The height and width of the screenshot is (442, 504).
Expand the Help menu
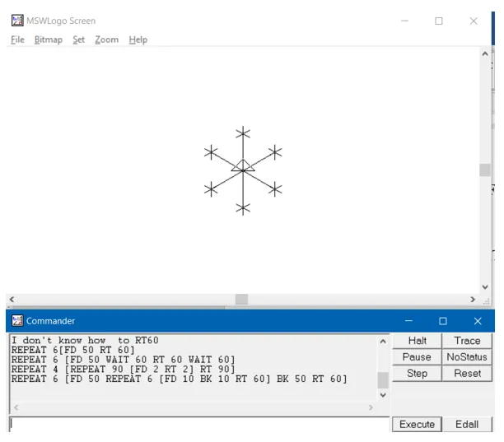click(138, 40)
